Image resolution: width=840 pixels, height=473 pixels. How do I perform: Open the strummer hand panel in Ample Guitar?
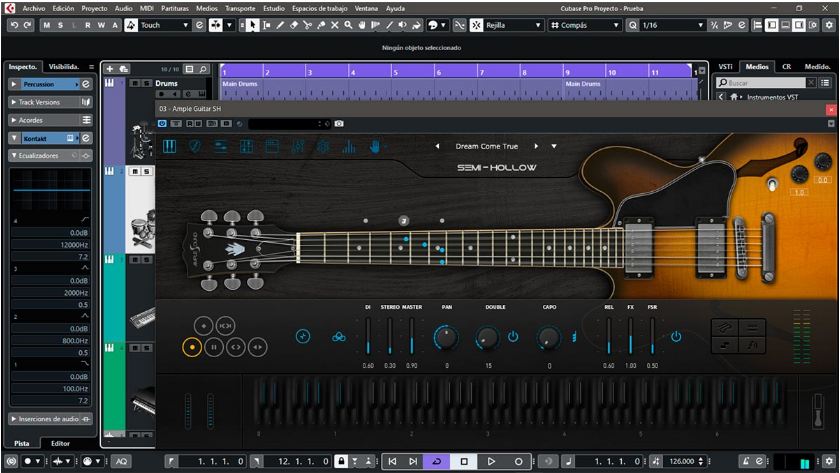[x=375, y=146]
